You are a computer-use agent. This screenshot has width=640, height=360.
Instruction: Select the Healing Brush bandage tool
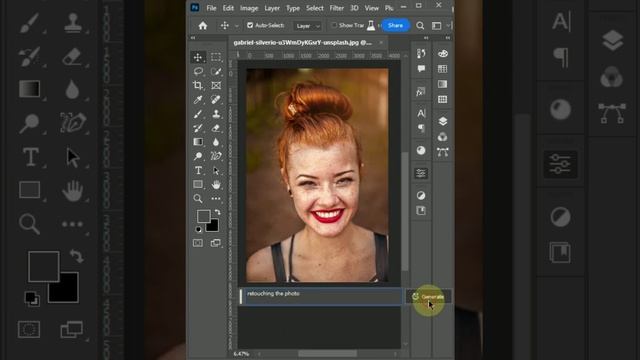[x=216, y=100]
